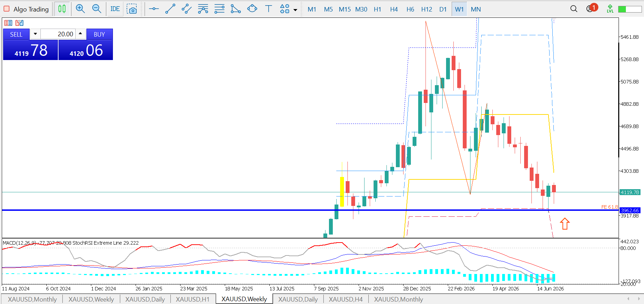Expand the objects dropdown arrow
Image resolution: width=644 pixels, height=304 pixels.
click(x=296, y=10)
